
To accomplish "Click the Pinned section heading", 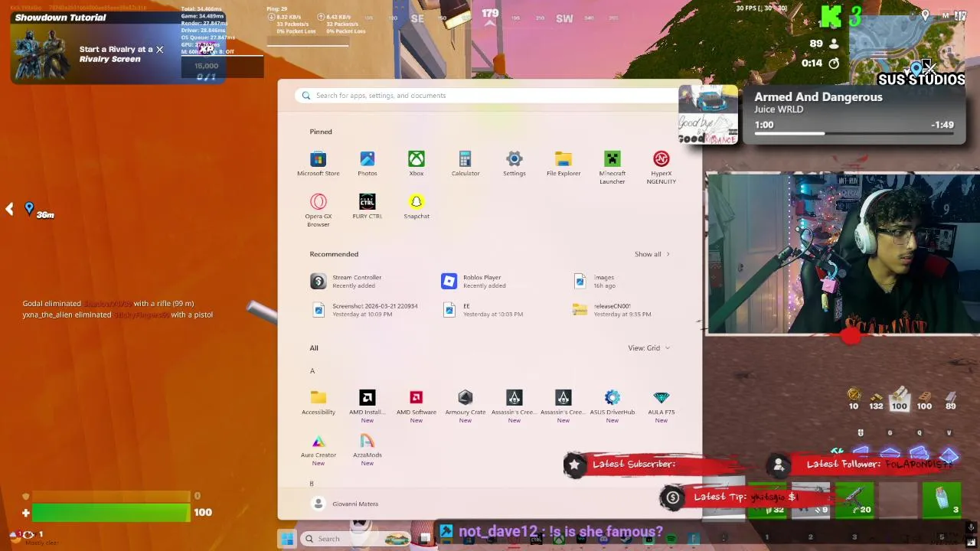I will 321,132.
